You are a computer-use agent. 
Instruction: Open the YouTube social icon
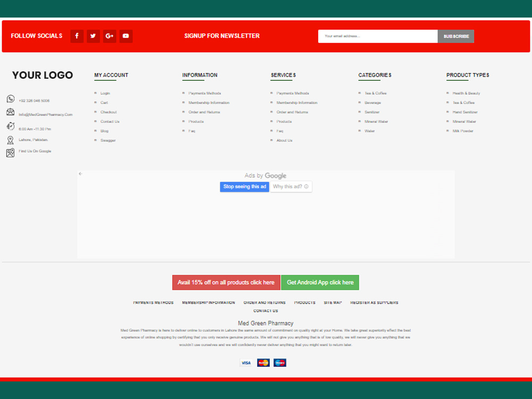click(126, 36)
